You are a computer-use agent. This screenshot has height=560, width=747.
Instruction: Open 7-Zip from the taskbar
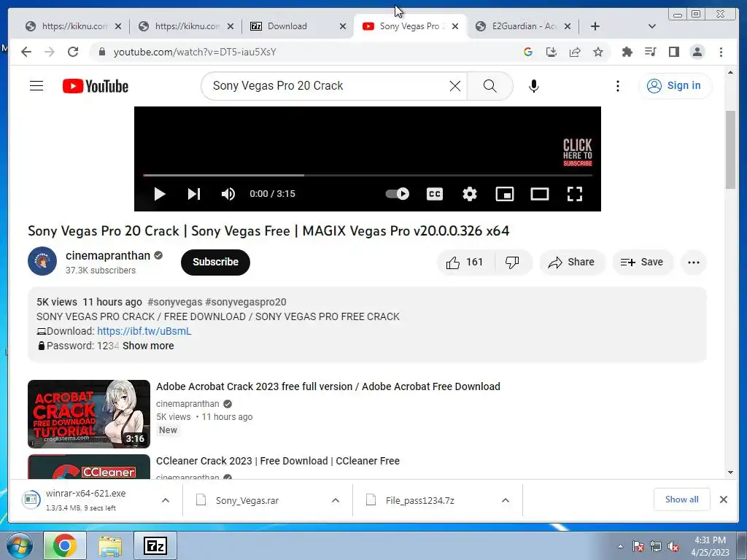pyautogui.click(x=155, y=545)
